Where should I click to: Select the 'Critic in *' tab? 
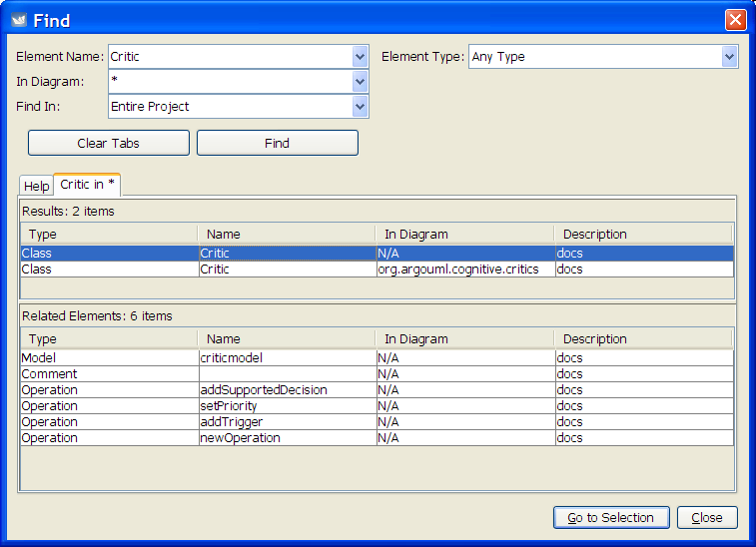click(x=87, y=185)
